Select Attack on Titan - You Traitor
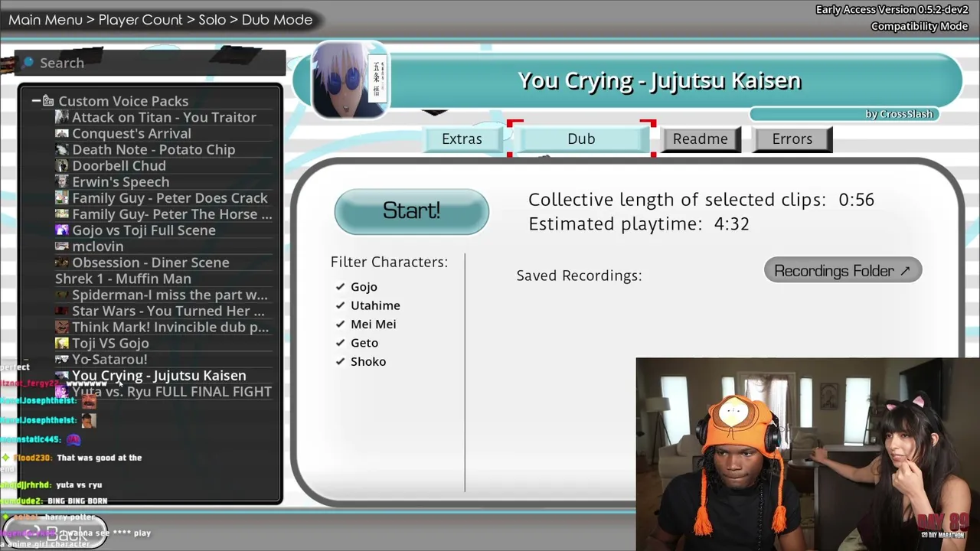Screen dimensions: 980x551 [x=164, y=117]
